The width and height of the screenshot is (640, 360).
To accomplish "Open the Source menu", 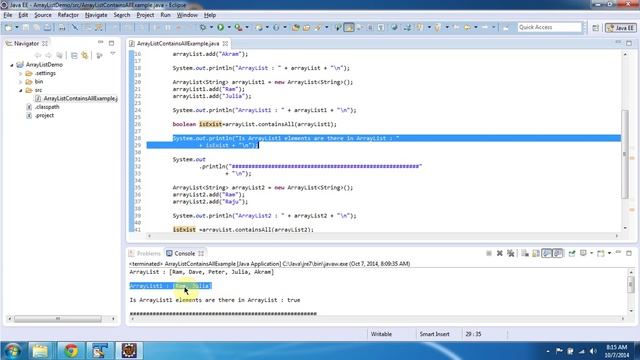I will tap(43, 15).
